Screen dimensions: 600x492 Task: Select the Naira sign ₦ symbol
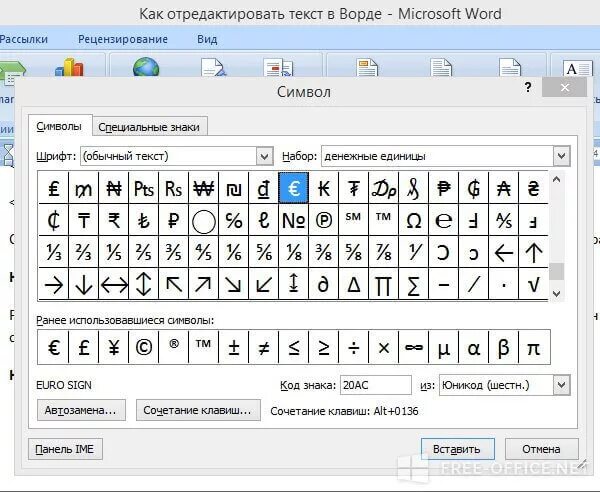coord(114,188)
